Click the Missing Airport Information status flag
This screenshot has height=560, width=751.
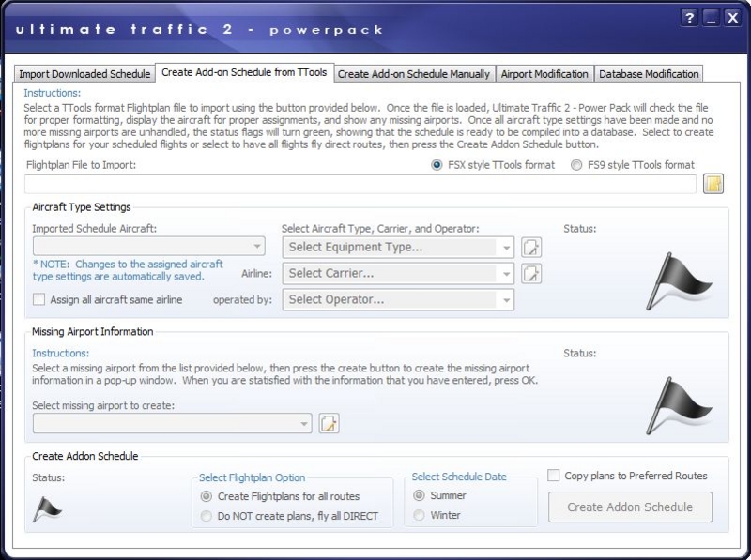(x=679, y=405)
